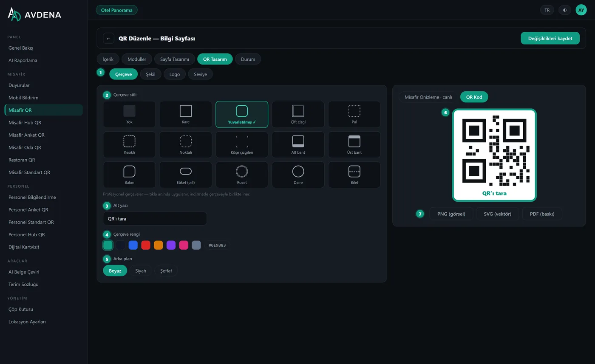Open the Durum tab
This screenshot has height=364, width=595.
point(248,59)
